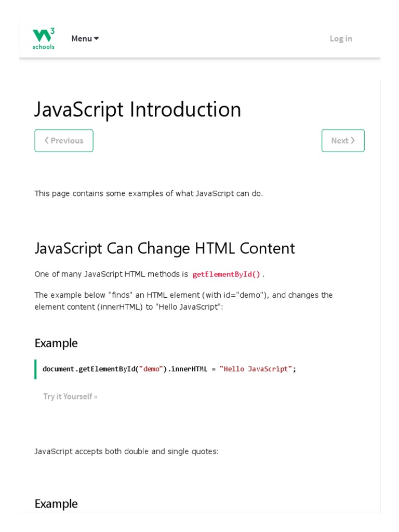Go to the Previous page
This screenshot has height=532, width=399.
point(64,140)
